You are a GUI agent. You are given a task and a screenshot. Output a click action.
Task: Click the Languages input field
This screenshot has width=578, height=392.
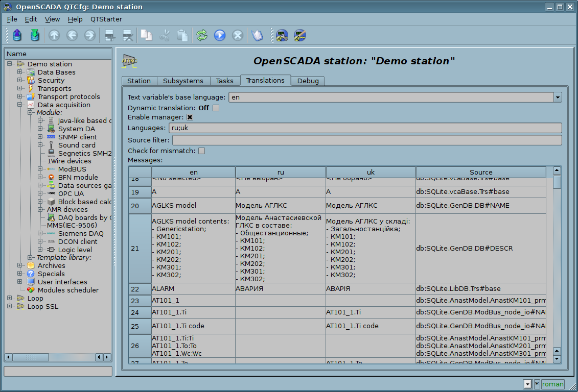365,128
